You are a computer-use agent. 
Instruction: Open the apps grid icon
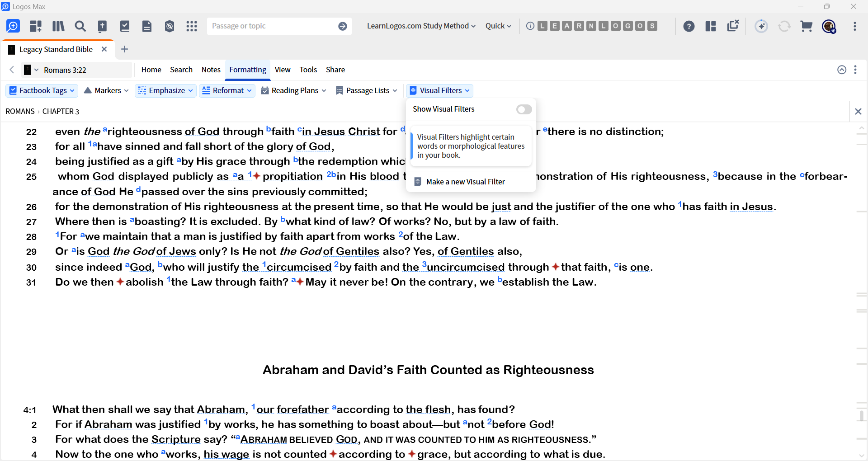(x=192, y=26)
